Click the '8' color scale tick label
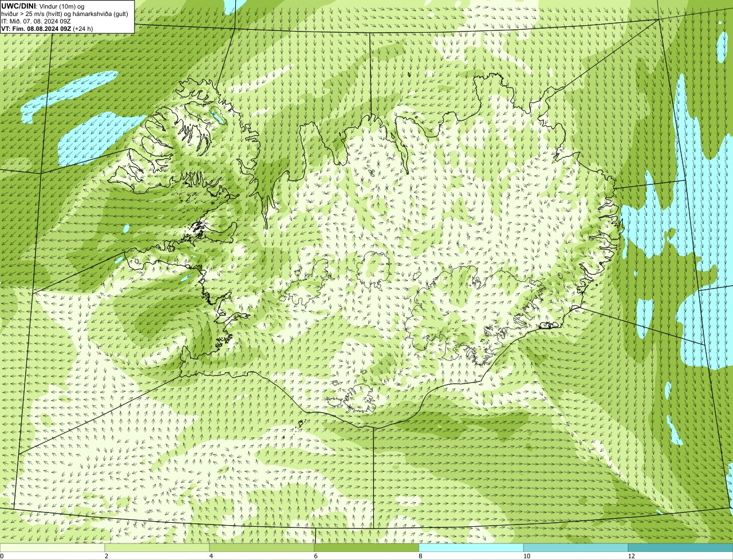 click(420, 556)
